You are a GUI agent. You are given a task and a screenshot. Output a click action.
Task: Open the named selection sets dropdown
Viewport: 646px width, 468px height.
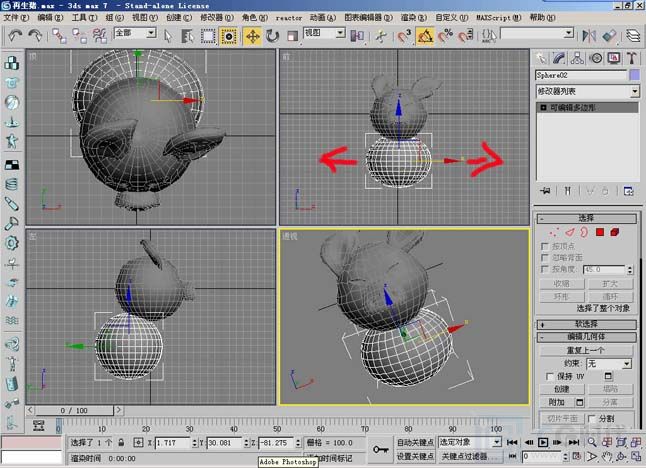537,33
